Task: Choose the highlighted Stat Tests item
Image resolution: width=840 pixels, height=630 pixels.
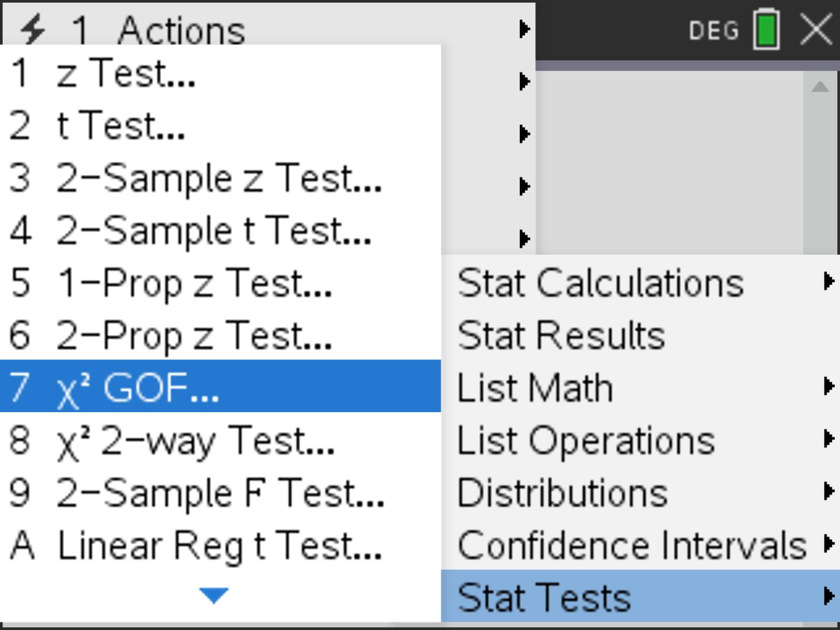Action: pos(544,597)
